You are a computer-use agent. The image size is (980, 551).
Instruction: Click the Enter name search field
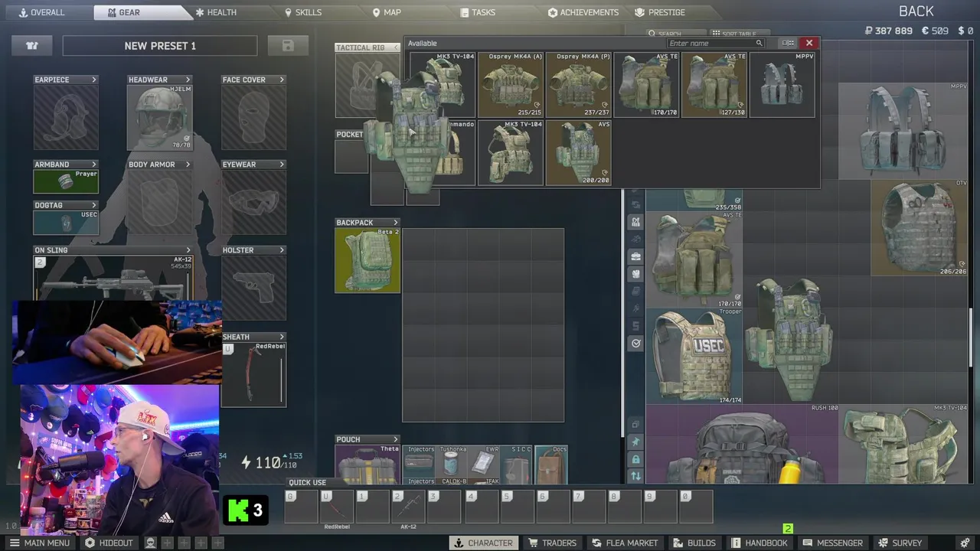tap(716, 44)
